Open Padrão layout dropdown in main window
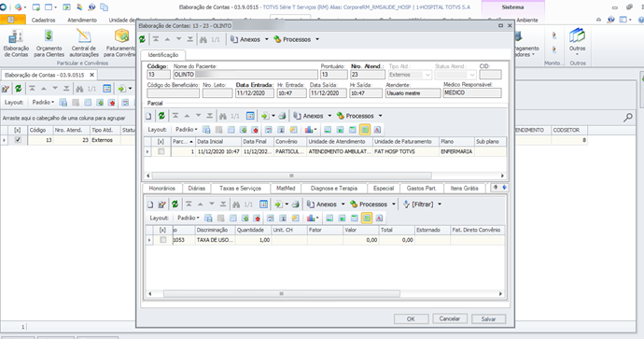The width and height of the screenshot is (644, 339). (x=43, y=103)
